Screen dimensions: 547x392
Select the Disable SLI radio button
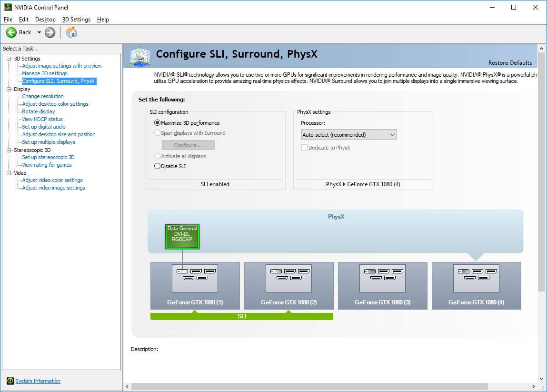(x=158, y=166)
